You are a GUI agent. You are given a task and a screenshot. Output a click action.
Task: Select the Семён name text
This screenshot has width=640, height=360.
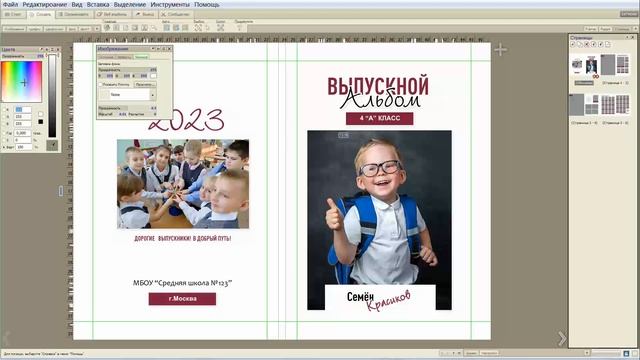(x=360, y=297)
